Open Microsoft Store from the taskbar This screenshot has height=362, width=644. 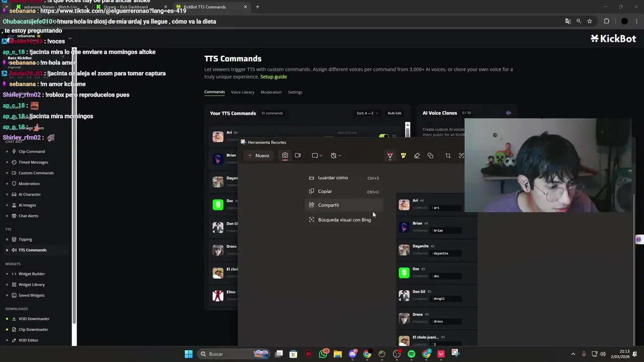pyautogui.click(x=293, y=354)
